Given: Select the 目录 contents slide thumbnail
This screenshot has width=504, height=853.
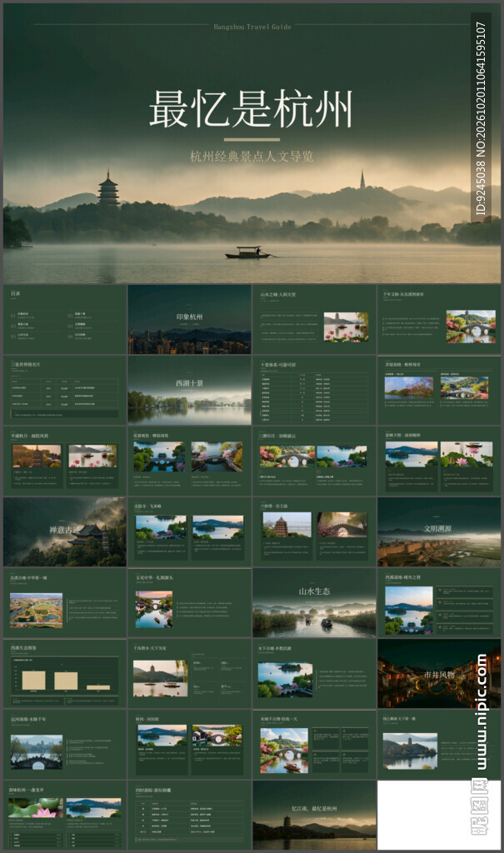Looking at the screenshot, I should tap(65, 319).
